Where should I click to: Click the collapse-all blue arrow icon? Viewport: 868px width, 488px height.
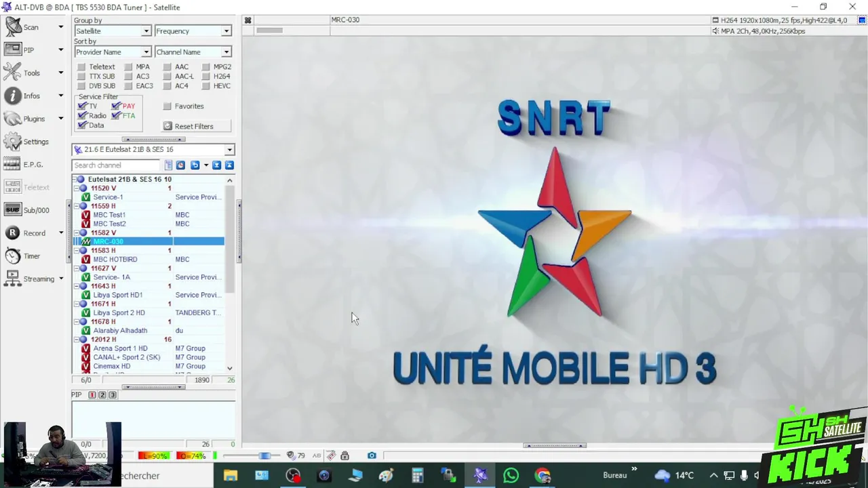(x=229, y=165)
